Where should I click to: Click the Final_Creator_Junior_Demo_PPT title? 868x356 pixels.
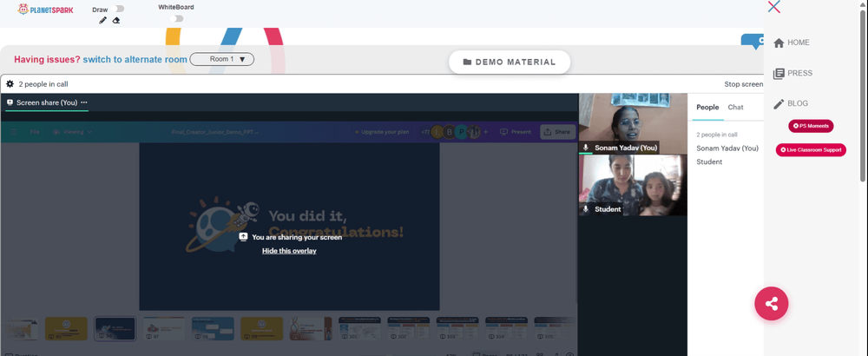pyautogui.click(x=214, y=132)
